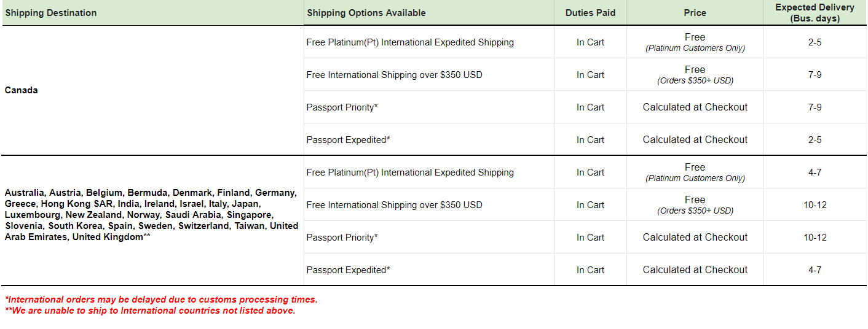Select Canada's Free Platinum Expedited Shipping option

pos(410,42)
